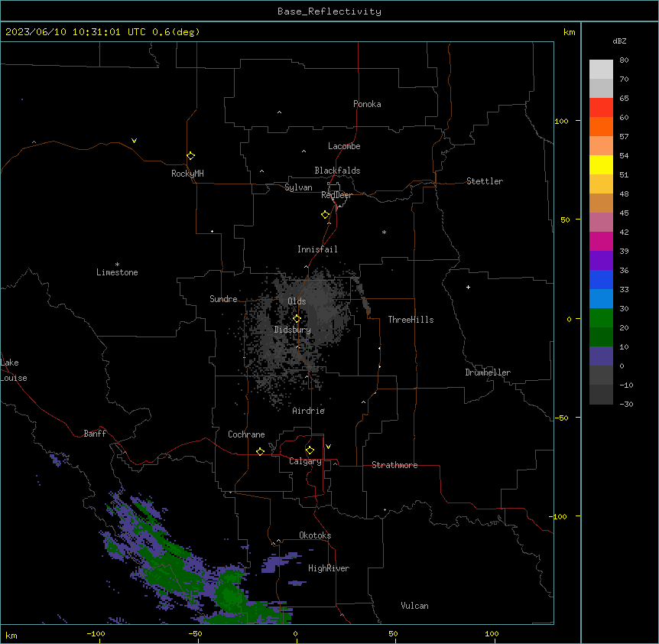Screen dimensions: 659x644
Task: Click the yellow diamond marker above RockyMH
Action: pyautogui.click(x=190, y=156)
